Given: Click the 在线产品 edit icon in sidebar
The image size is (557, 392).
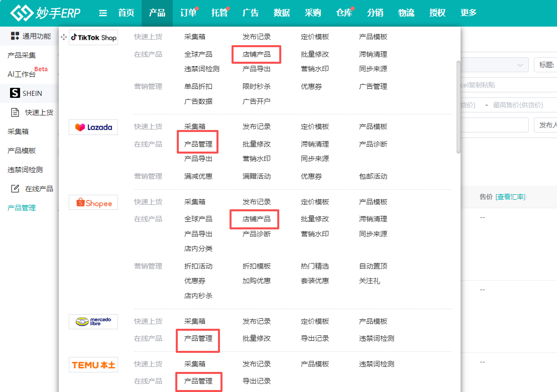Looking at the screenshot, I should click(x=15, y=189).
